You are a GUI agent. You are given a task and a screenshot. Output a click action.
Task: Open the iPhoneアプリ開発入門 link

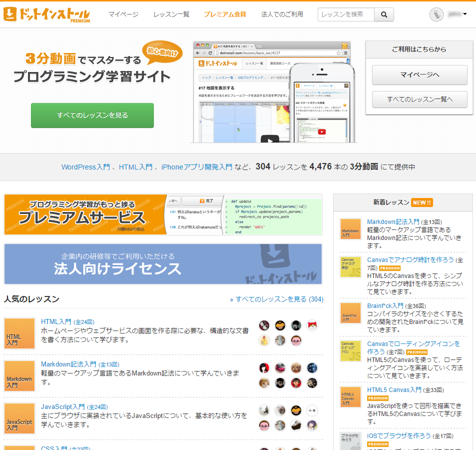coord(197,167)
